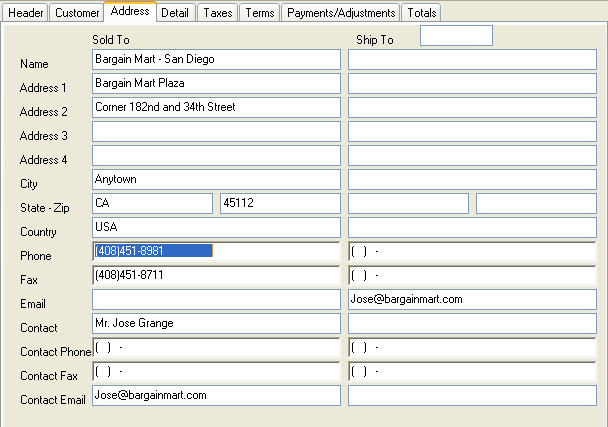
Task: Click the Sold To Country field
Action: tap(216, 228)
